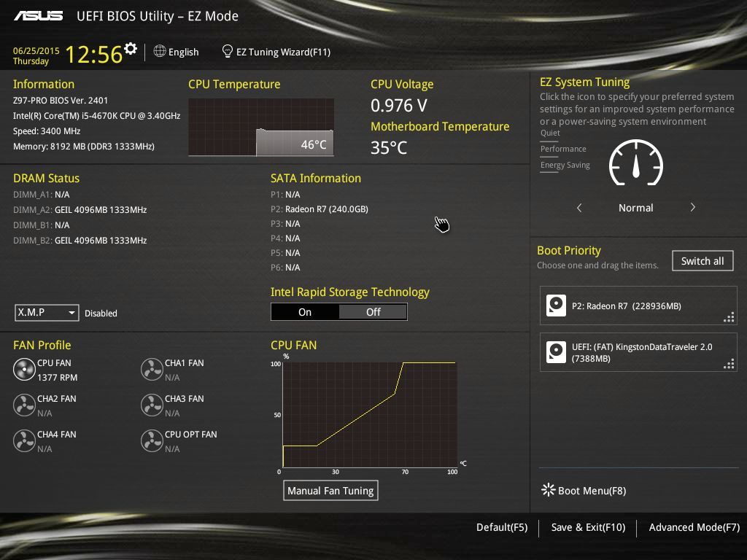Switch to Advanced Mode(F7)

694,527
